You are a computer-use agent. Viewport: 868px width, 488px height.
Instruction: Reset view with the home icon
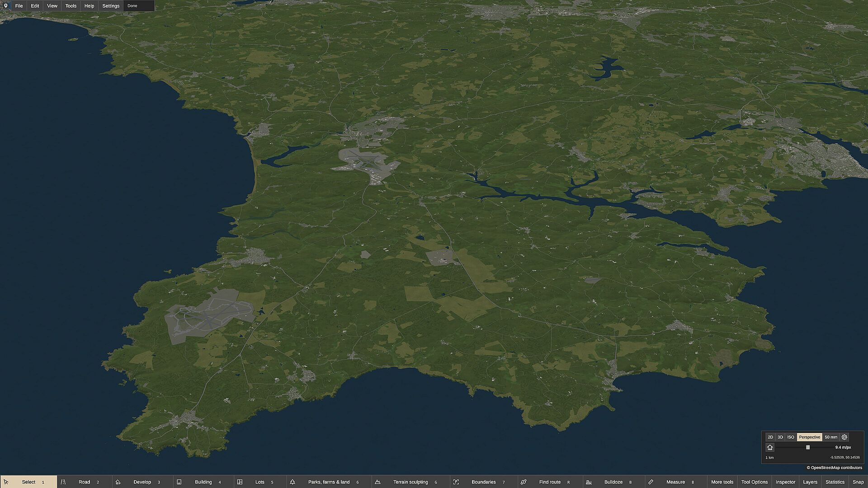coord(770,447)
